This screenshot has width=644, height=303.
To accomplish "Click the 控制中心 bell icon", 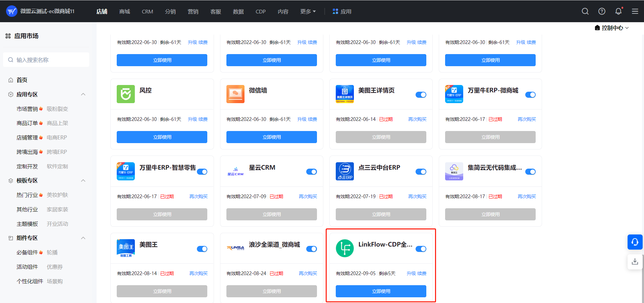I will [x=597, y=28].
